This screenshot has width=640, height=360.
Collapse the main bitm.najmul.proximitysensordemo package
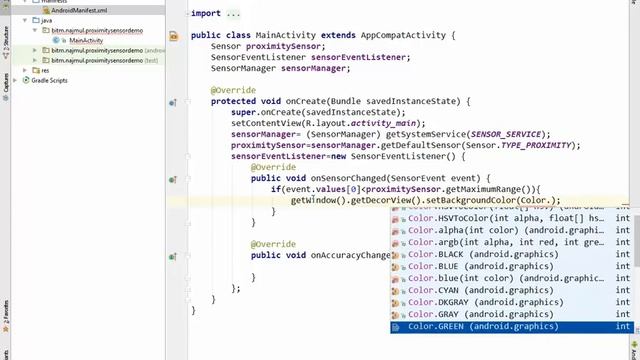click(x=35, y=30)
